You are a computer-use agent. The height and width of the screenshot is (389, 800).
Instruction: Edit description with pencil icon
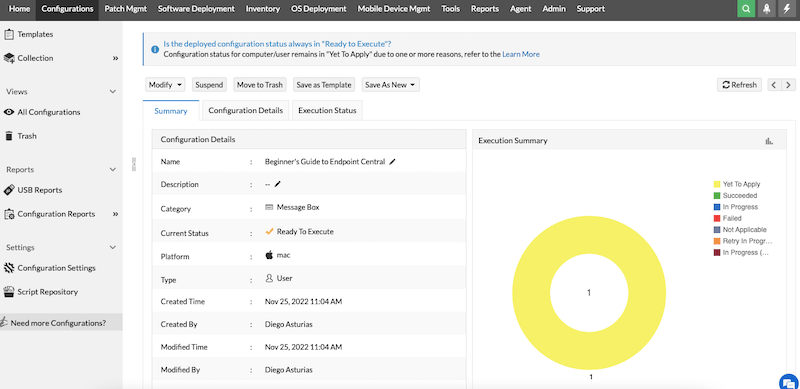pos(278,184)
